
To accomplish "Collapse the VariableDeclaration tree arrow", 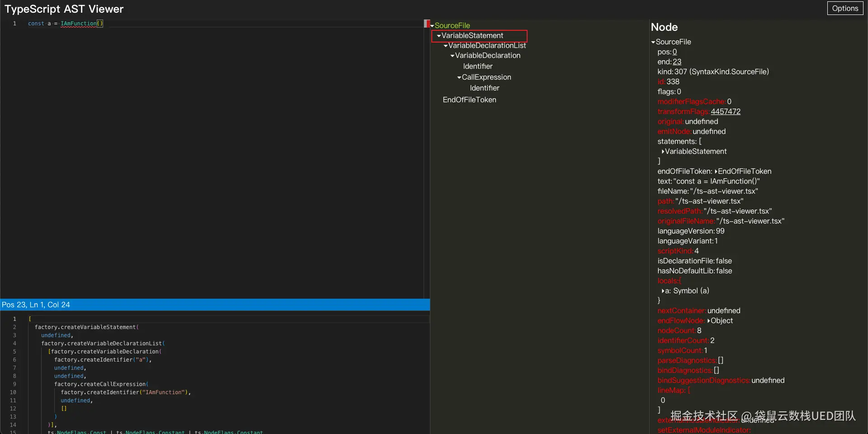I will [453, 56].
